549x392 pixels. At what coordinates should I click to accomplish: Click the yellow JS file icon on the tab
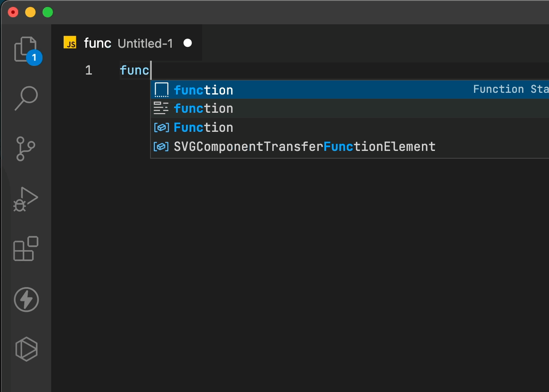[x=70, y=43]
